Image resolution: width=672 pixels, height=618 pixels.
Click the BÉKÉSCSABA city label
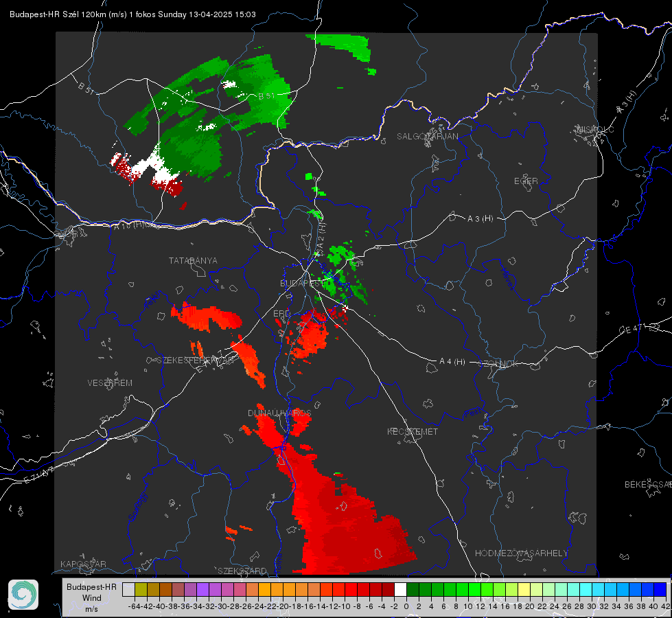point(648,484)
